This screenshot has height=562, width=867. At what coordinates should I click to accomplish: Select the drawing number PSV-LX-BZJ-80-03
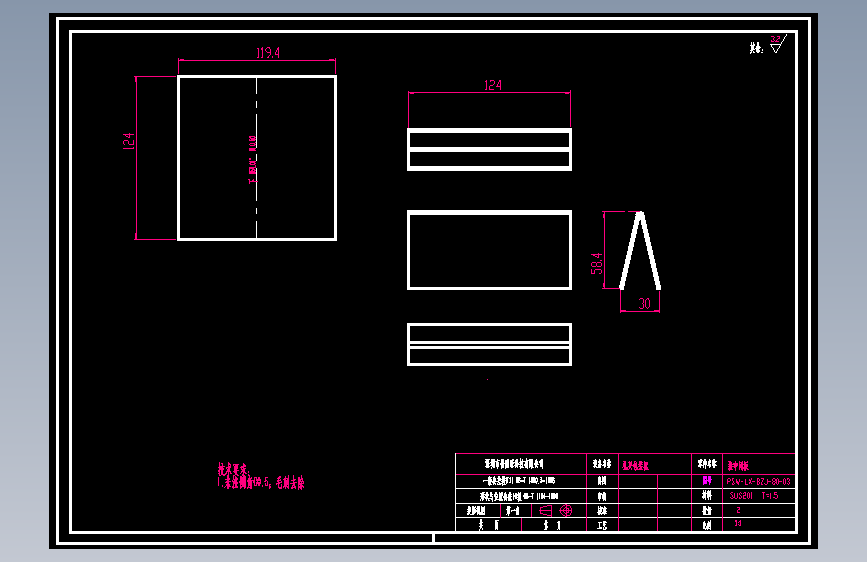click(x=759, y=482)
